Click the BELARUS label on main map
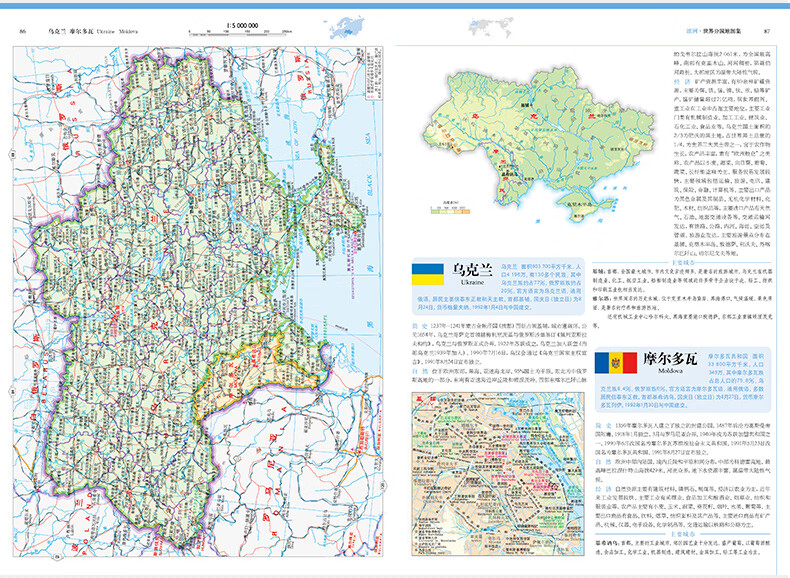Screen dimensions: 790x578 [x=46, y=378]
